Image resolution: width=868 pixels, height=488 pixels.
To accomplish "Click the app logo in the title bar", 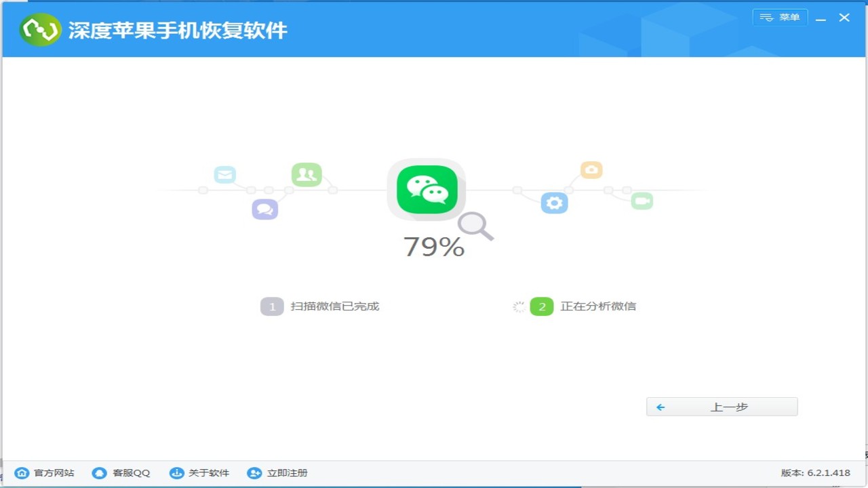I will (x=40, y=29).
